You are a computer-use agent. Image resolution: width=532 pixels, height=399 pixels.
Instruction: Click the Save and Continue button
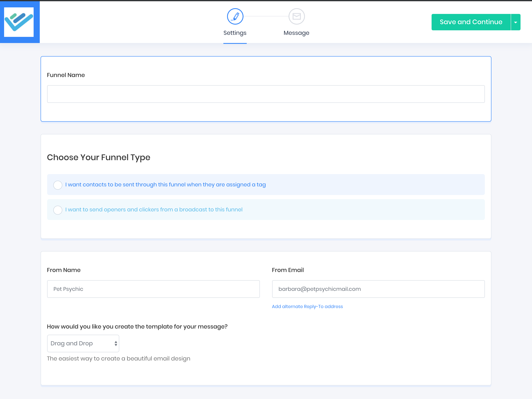tap(471, 22)
